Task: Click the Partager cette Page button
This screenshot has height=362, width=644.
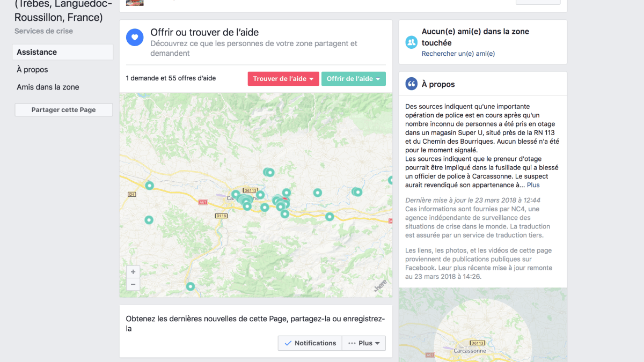Action: 63,110
